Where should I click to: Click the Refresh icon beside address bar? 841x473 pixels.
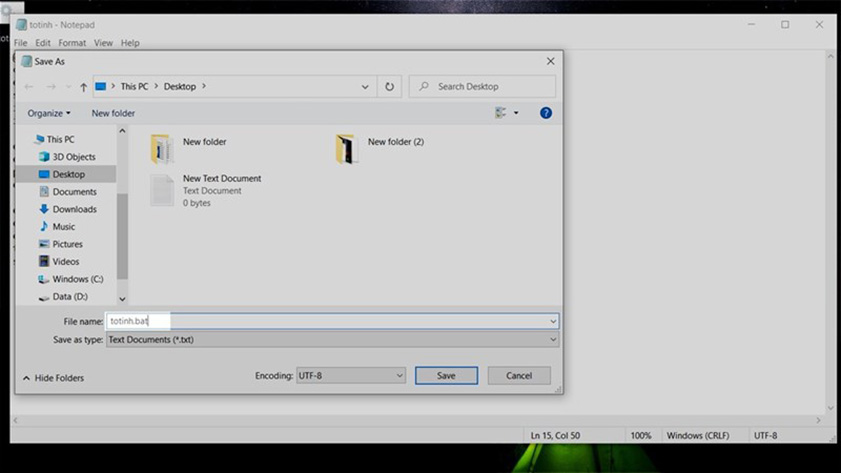point(389,87)
